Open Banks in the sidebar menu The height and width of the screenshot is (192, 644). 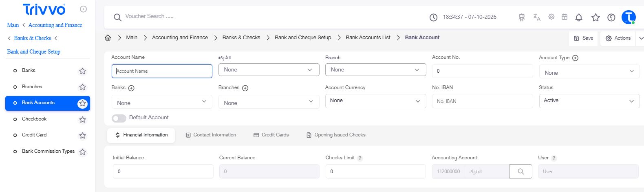[x=29, y=70]
